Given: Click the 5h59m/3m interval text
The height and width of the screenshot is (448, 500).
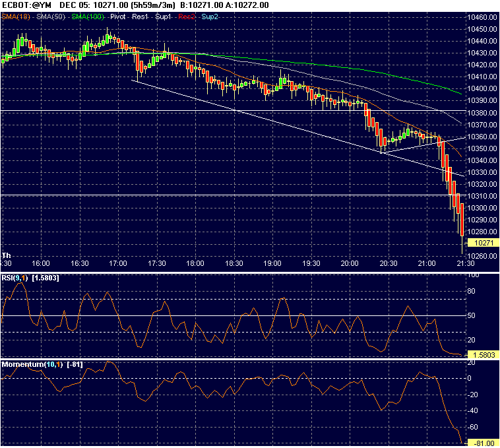Looking at the screenshot, I should (153, 5).
